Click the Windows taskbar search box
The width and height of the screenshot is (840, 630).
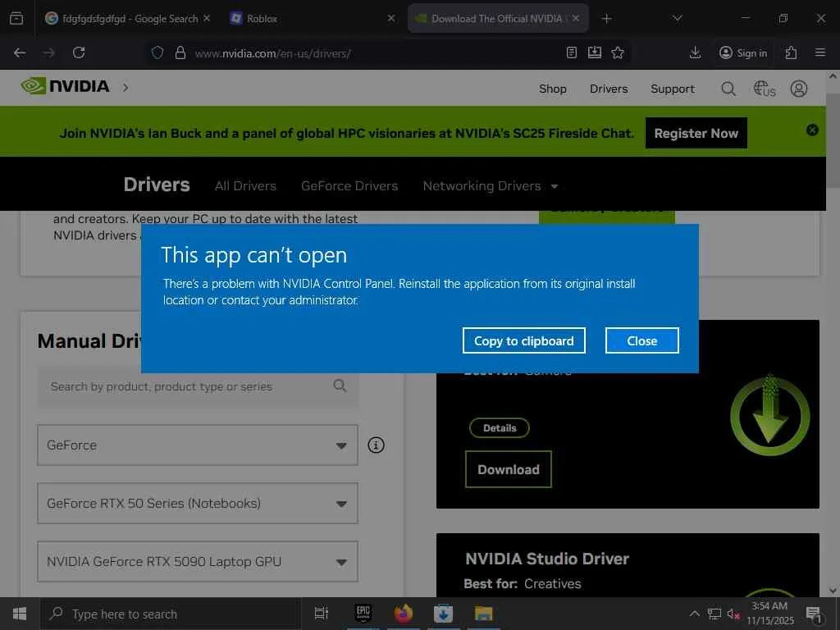tap(170, 614)
